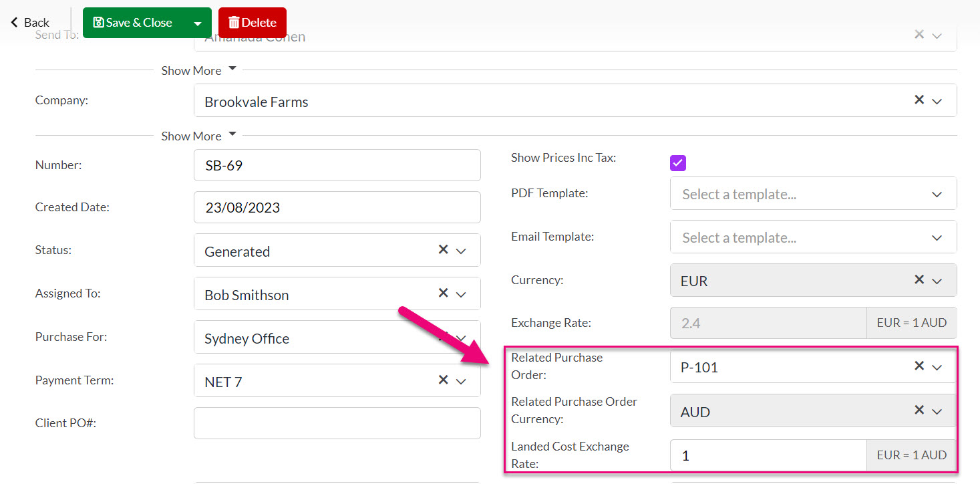The height and width of the screenshot is (484, 980).
Task: Click the Company label text
Action: (x=61, y=100)
